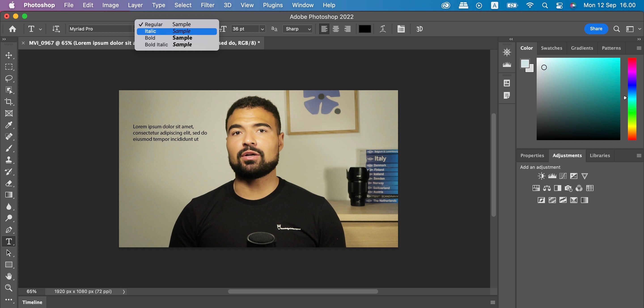The image size is (644, 308).
Task: Select the Pen tool
Action: tap(9, 230)
